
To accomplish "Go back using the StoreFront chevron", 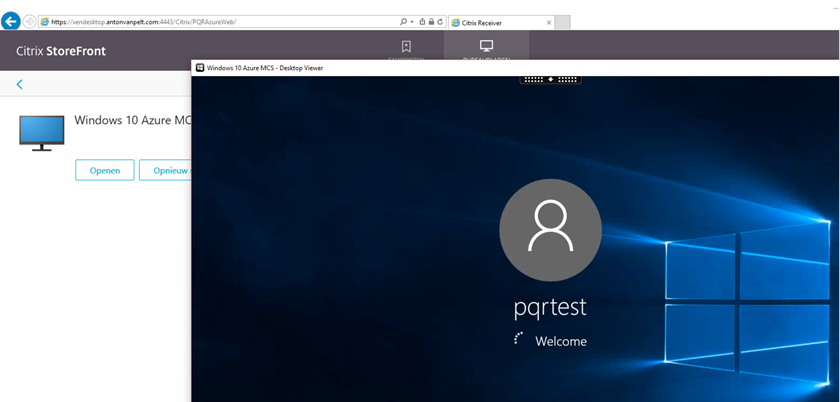I will pyautogui.click(x=20, y=84).
